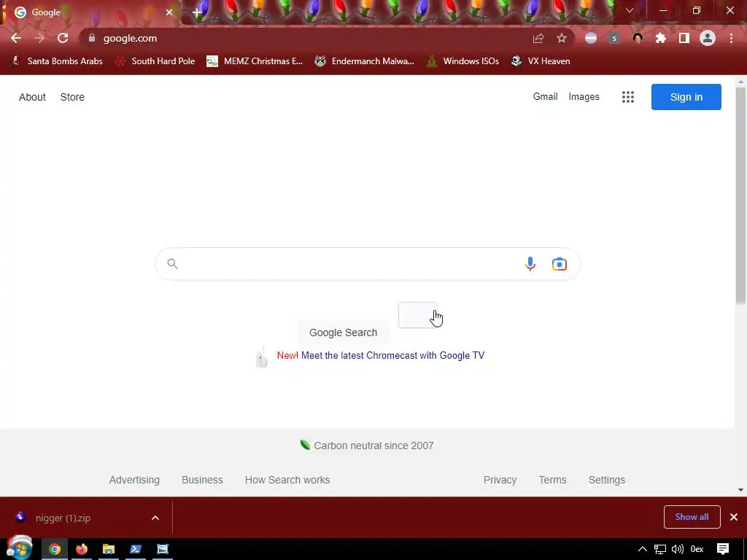Screen dimensions: 747x560
Task: Open the notification center icon
Action: point(723,549)
